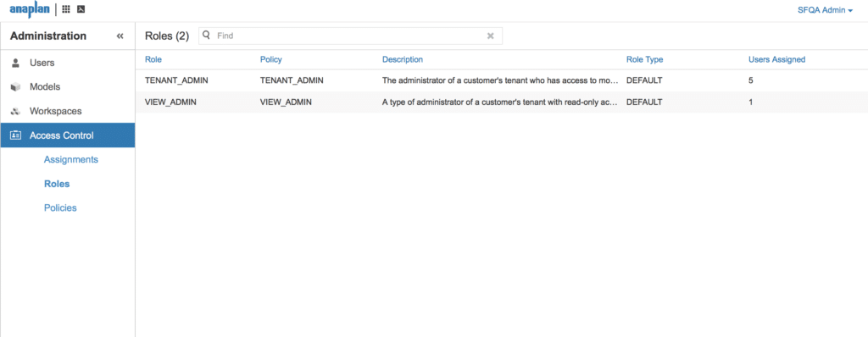The image size is (868, 337).
Task: Open the SFQA Admin dropdown
Action: (x=825, y=10)
